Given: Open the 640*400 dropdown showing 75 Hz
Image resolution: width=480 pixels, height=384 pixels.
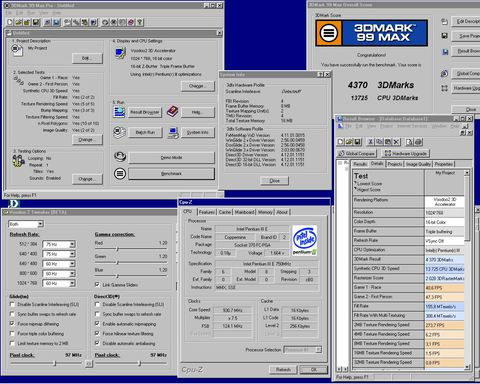Looking at the screenshot, I should (x=72, y=254).
